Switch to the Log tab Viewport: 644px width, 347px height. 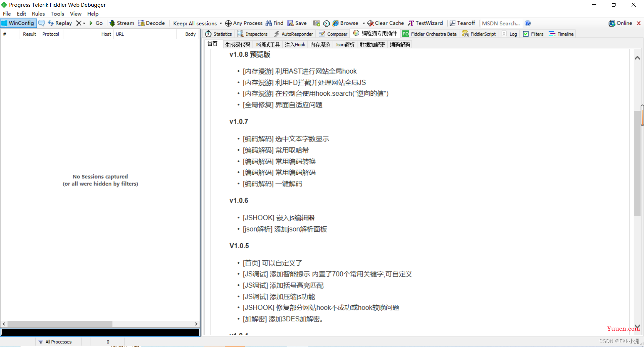tap(509, 34)
